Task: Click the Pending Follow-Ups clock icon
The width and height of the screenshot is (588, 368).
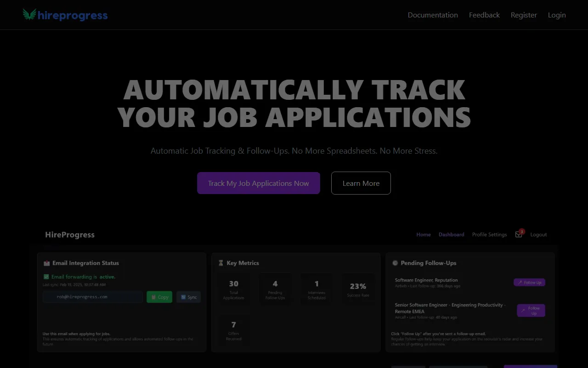Action: [395, 263]
